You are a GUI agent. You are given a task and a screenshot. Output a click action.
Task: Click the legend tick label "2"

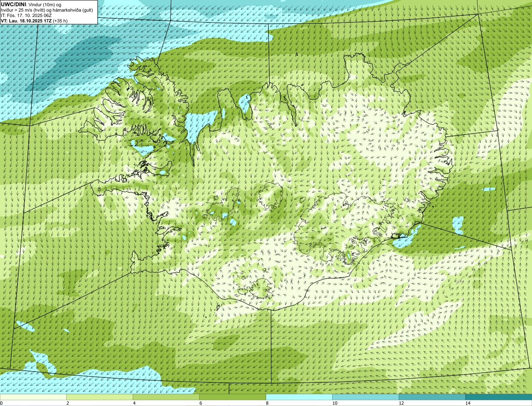point(67,403)
